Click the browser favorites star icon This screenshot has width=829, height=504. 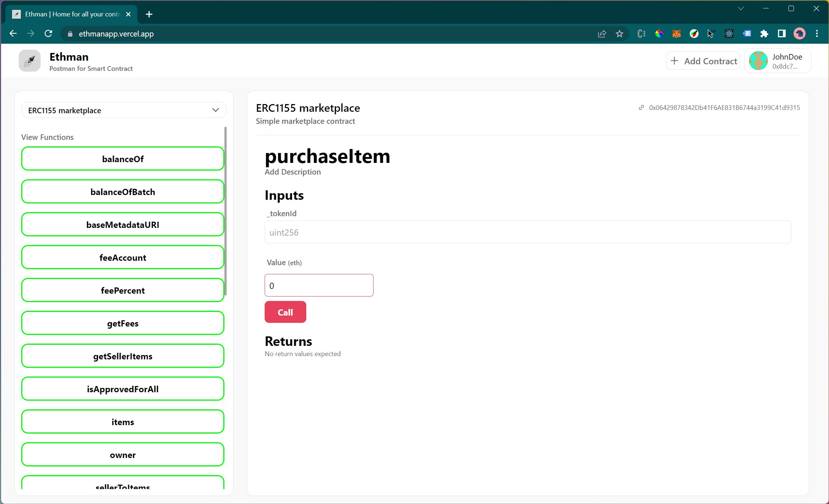(620, 34)
